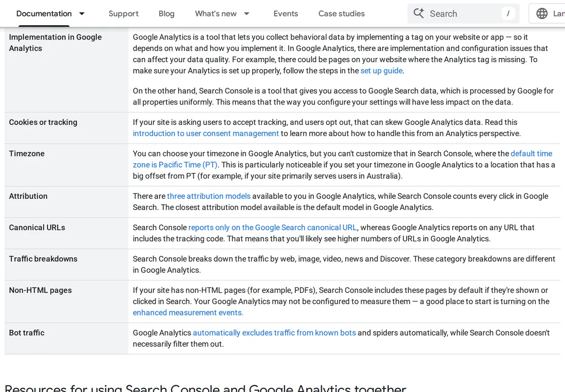The image size is (565, 392).
Task: Open the Support nav item
Action: (124, 14)
